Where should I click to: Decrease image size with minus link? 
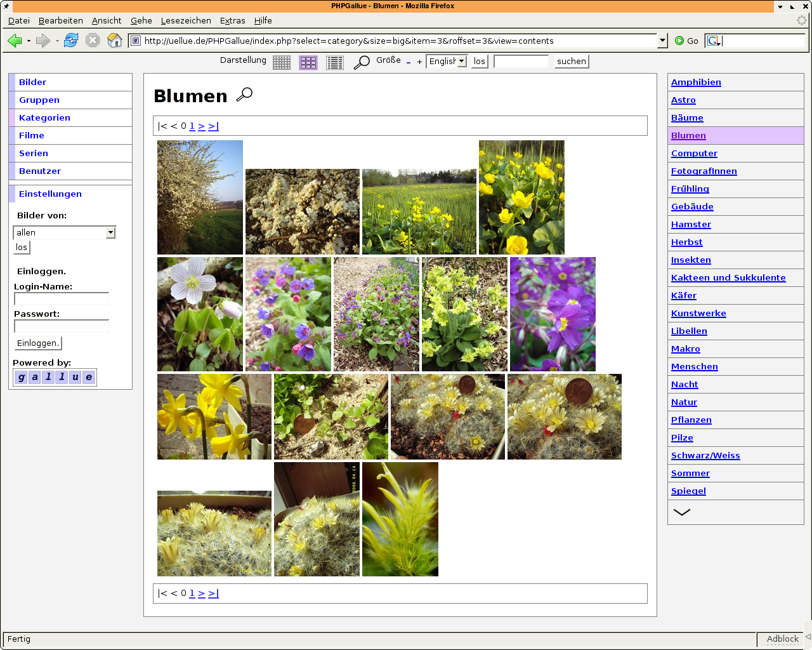[x=409, y=62]
